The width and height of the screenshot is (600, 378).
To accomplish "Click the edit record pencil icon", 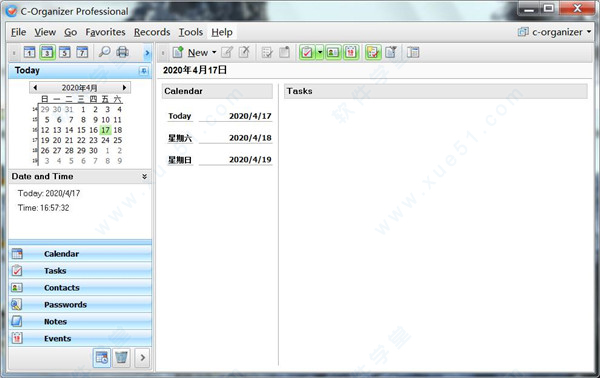I will tap(227, 52).
